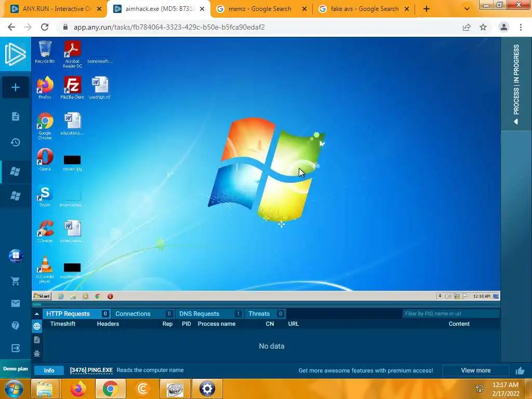Switch to the fake avs - Google Search browser tab

coord(364,9)
